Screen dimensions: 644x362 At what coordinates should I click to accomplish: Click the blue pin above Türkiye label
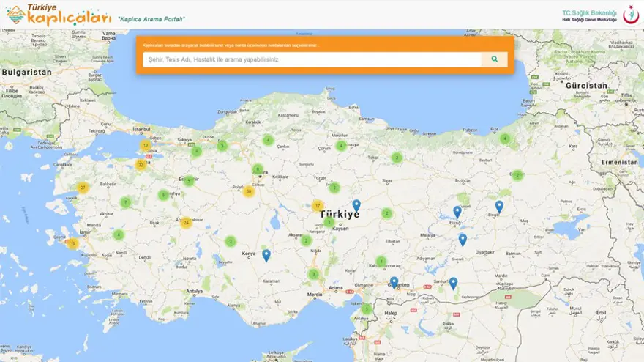pos(356,205)
